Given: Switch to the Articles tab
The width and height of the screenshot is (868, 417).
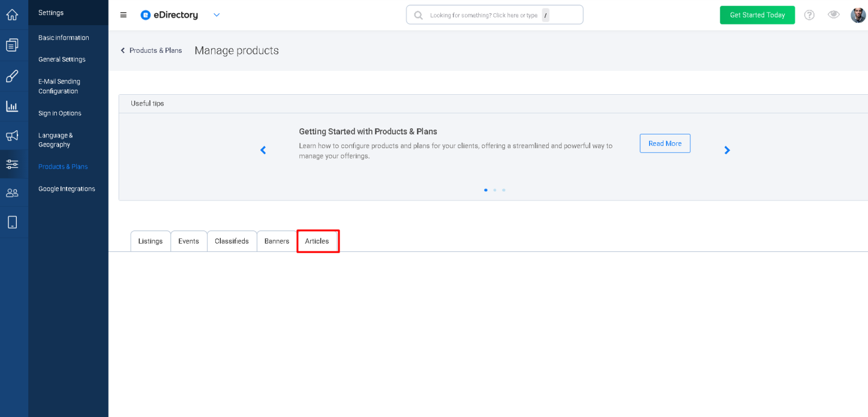Looking at the screenshot, I should point(317,241).
